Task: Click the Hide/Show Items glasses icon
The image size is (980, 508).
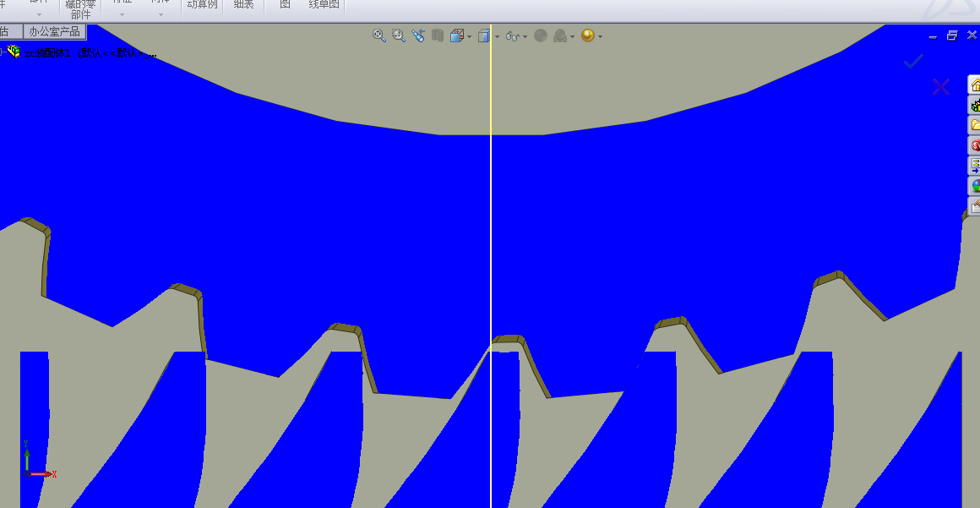Action: [513, 36]
